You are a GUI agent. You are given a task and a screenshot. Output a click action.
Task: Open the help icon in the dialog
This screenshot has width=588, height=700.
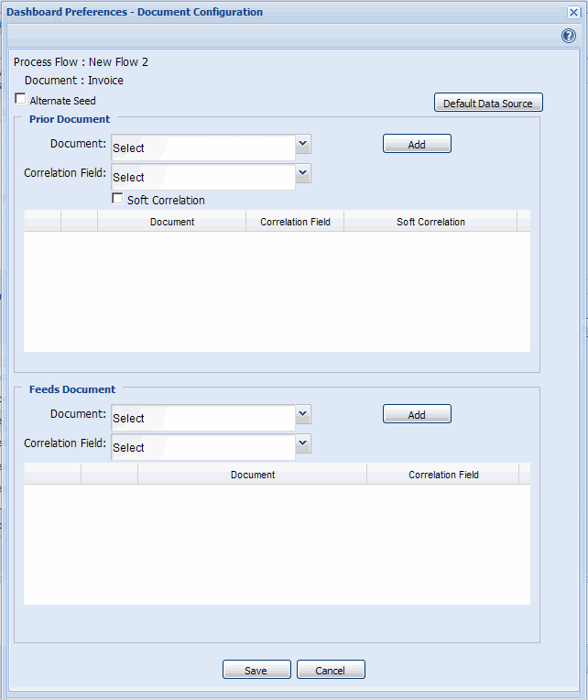569,36
